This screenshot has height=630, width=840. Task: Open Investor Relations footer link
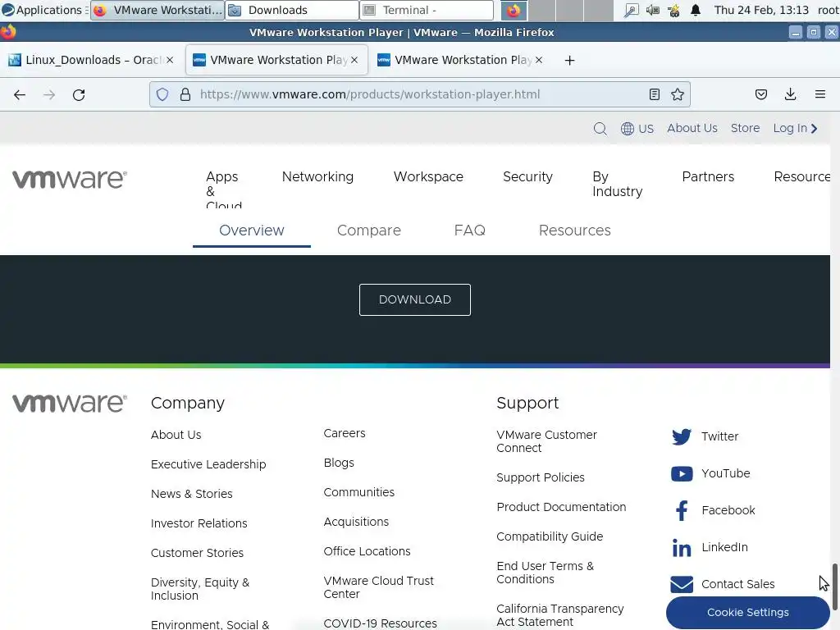tap(199, 523)
